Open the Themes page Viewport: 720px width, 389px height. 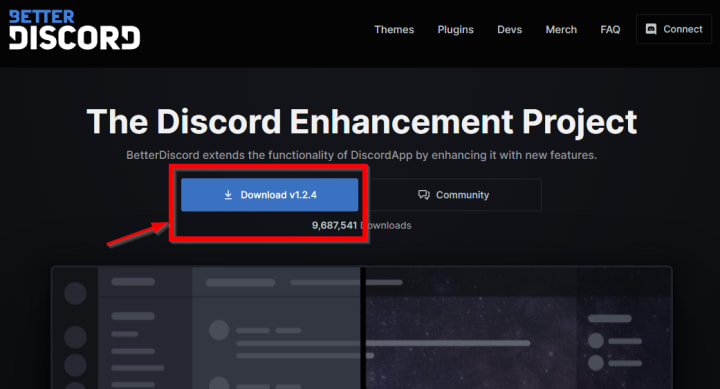point(394,29)
